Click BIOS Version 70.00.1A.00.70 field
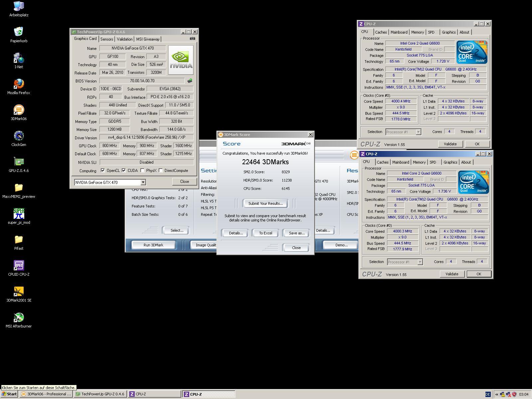 pos(142,81)
